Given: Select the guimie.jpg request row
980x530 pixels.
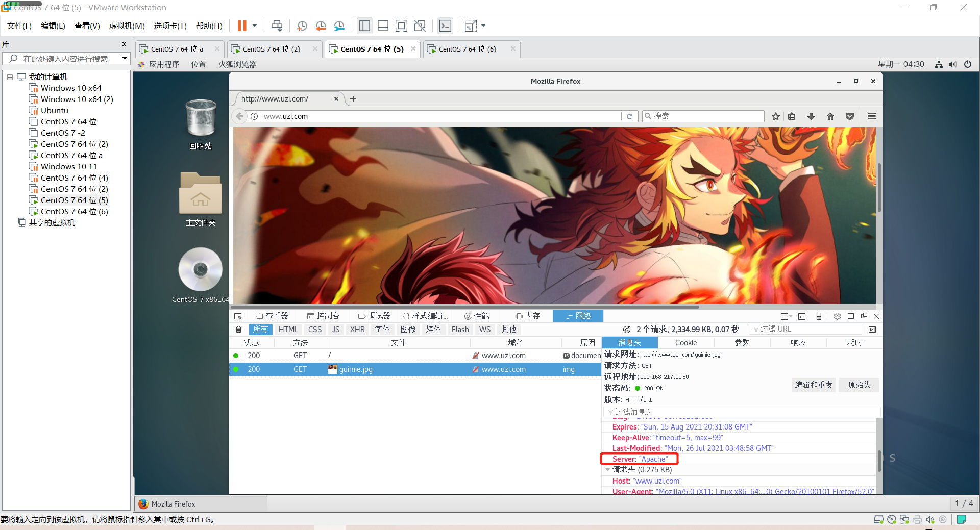Looking at the screenshot, I should click(x=415, y=369).
